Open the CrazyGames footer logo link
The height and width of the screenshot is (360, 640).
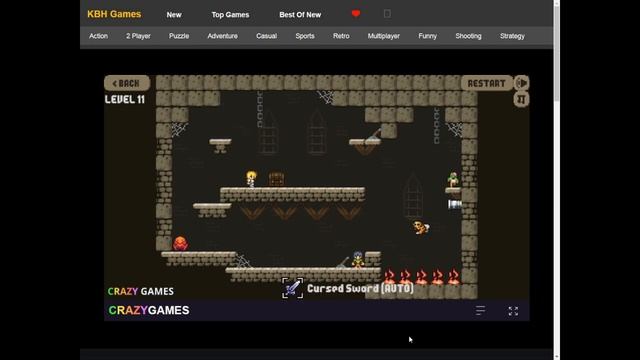coord(149,310)
